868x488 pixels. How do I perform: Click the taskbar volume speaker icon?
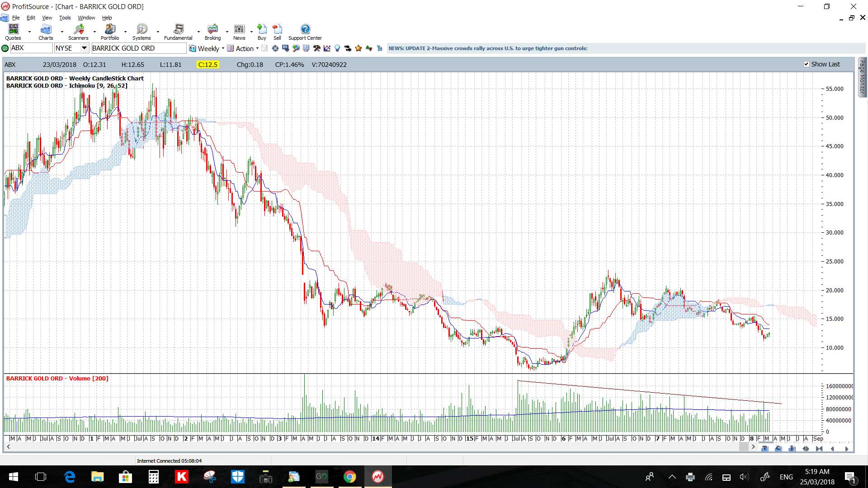pos(744,477)
